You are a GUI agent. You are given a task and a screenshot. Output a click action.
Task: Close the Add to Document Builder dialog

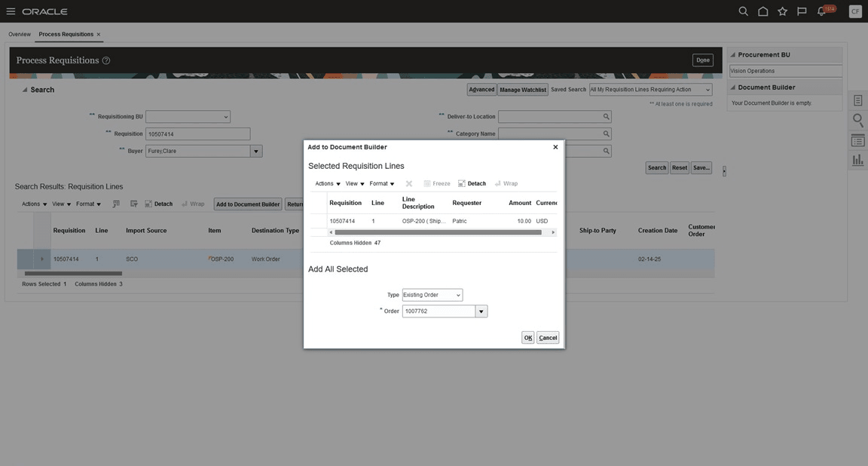[x=555, y=147]
